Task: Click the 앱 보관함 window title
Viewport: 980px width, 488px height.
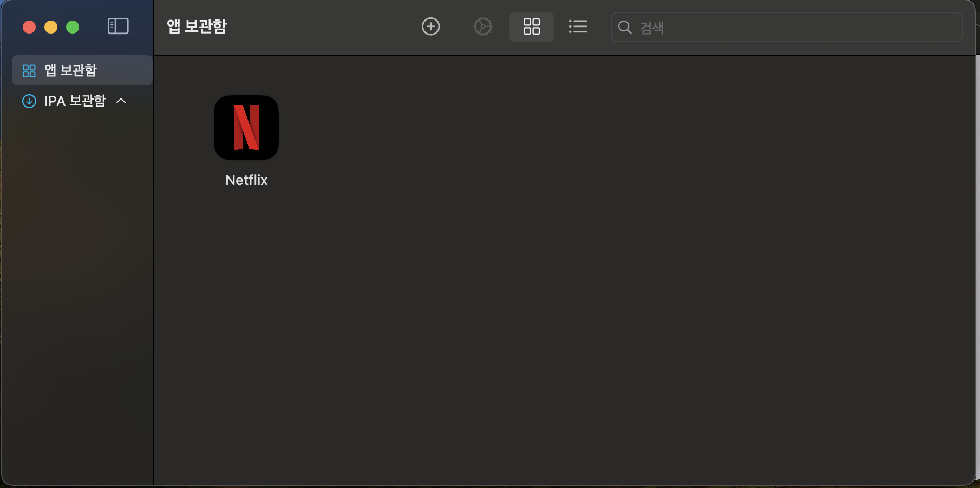Action: [197, 26]
